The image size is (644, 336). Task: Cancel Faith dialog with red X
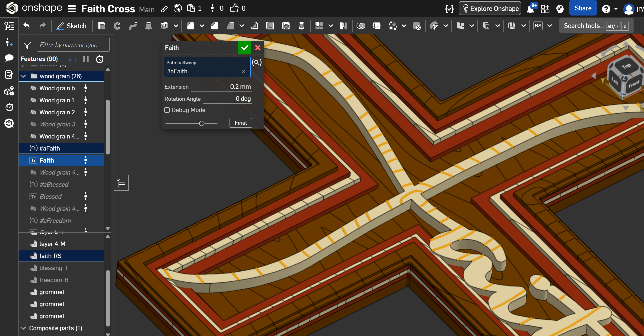[x=258, y=47]
